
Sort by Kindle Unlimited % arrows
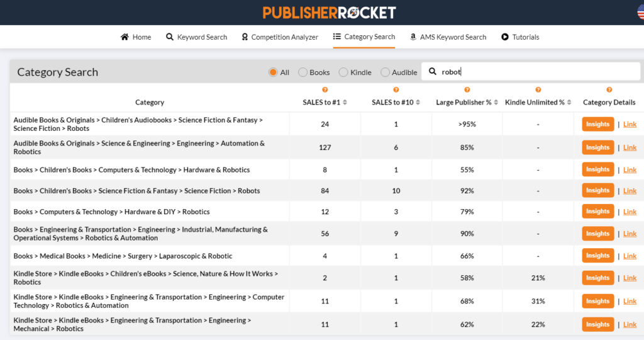569,103
